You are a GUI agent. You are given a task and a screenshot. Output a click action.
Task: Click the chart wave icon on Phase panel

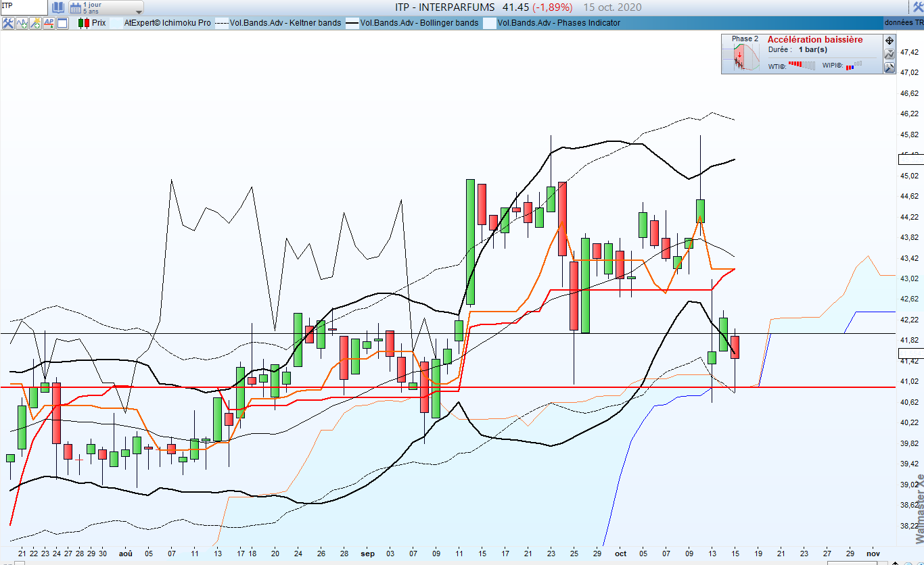coord(890,54)
